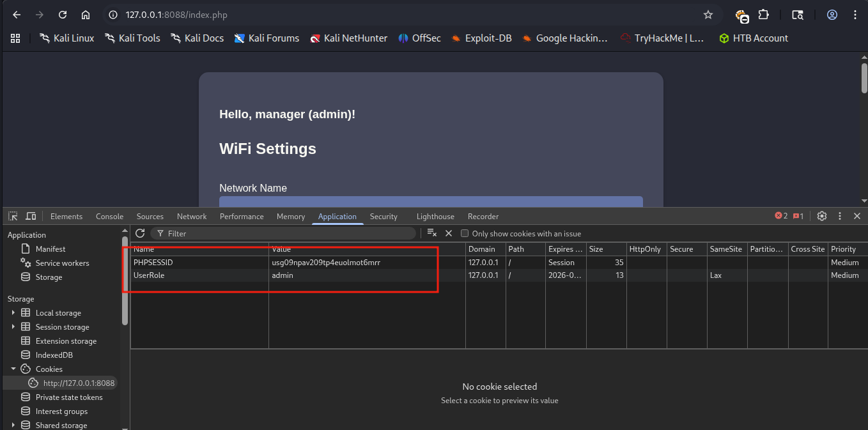Bookmark this page with the star icon

click(x=708, y=15)
